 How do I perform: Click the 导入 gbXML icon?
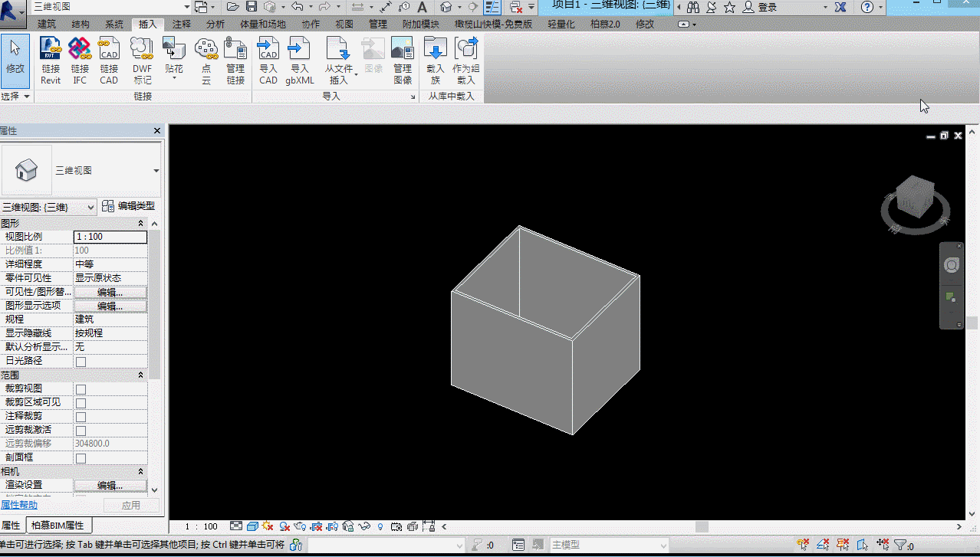(300, 60)
